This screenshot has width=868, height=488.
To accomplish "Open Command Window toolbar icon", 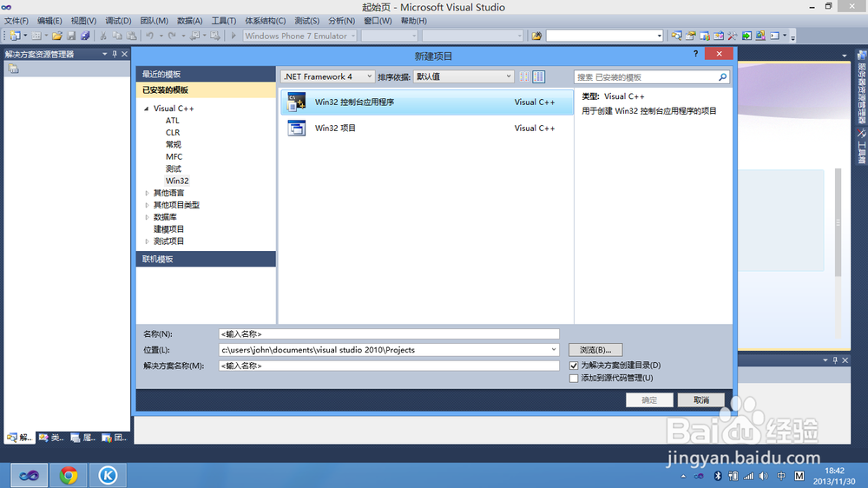I will pyautogui.click(x=775, y=36).
